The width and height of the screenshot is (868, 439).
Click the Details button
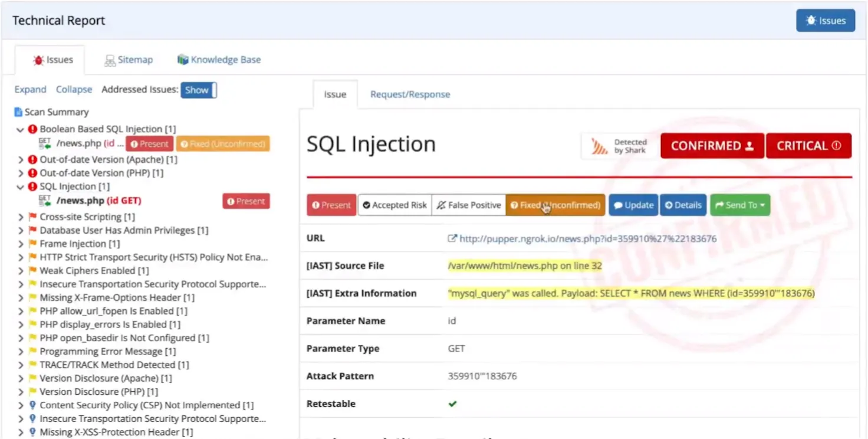click(683, 205)
